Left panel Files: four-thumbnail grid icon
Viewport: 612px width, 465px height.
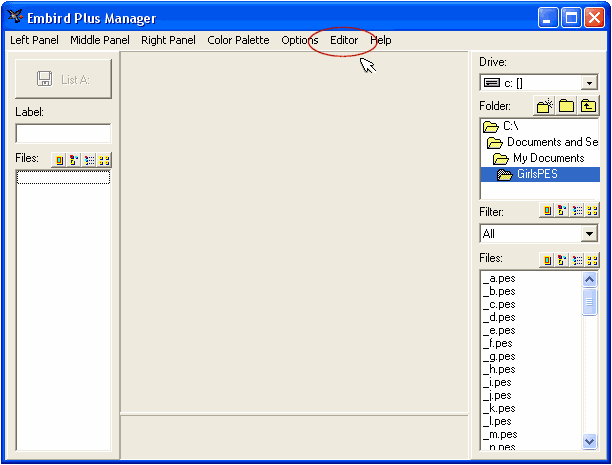tap(104, 160)
